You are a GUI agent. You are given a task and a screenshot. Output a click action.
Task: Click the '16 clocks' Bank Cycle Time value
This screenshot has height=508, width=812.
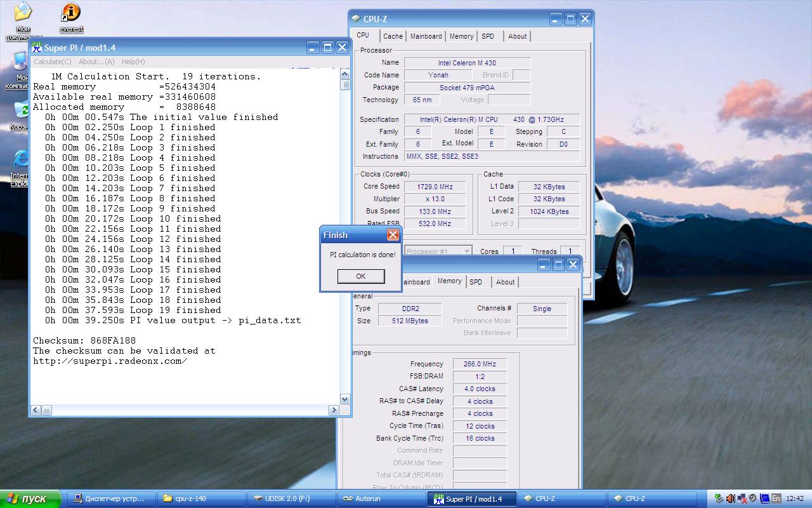480,438
